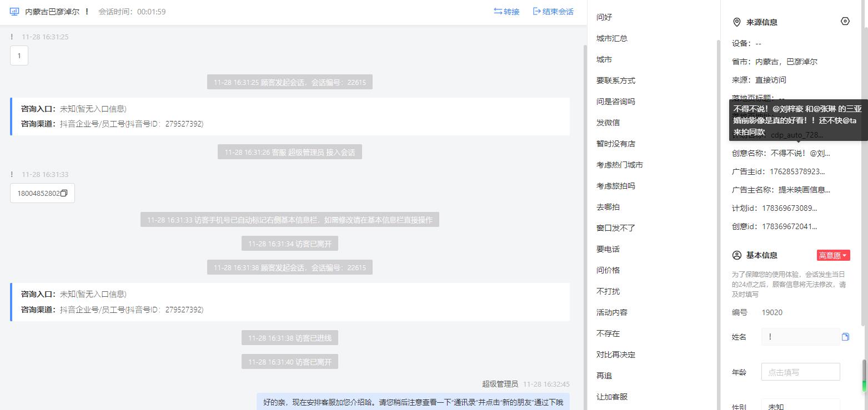
Task: Click the copy icon next to 姓名 field
Action: pyautogui.click(x=845, y=337)
